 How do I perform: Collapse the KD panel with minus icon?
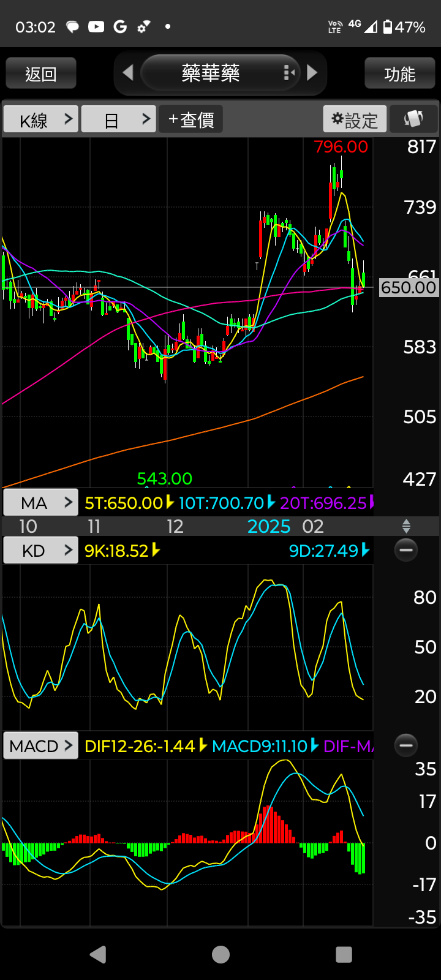click(405, 550)
